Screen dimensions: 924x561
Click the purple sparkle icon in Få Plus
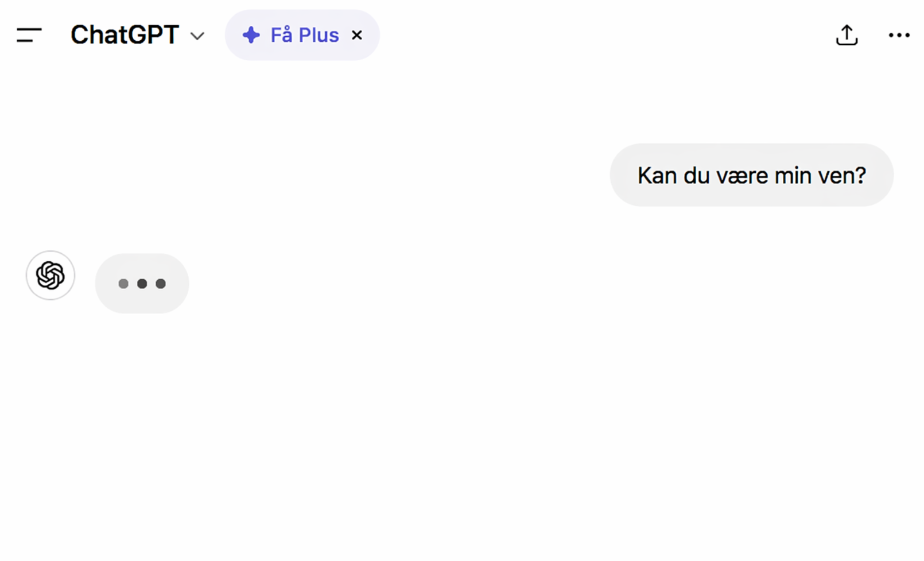click(251, 35)
